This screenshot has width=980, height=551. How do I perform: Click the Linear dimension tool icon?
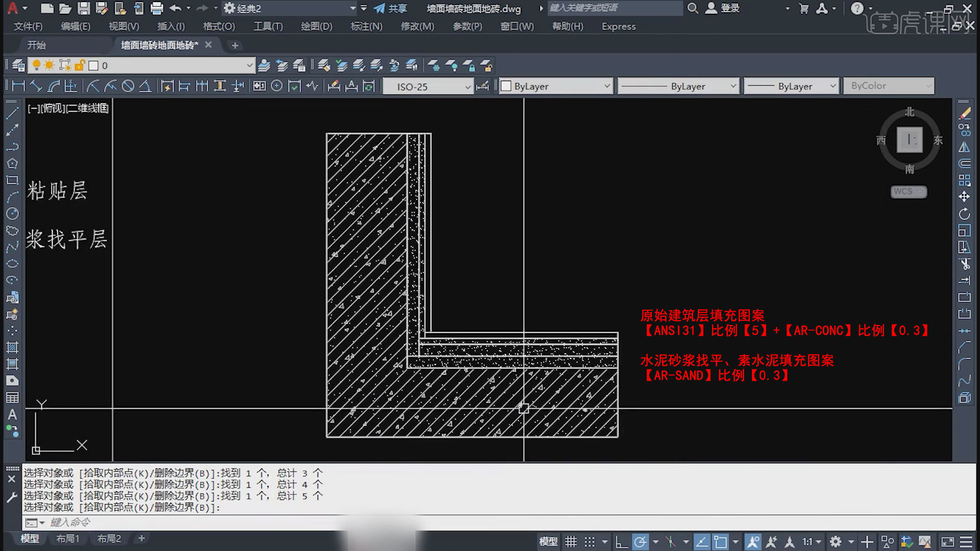[x=18, y=86]
